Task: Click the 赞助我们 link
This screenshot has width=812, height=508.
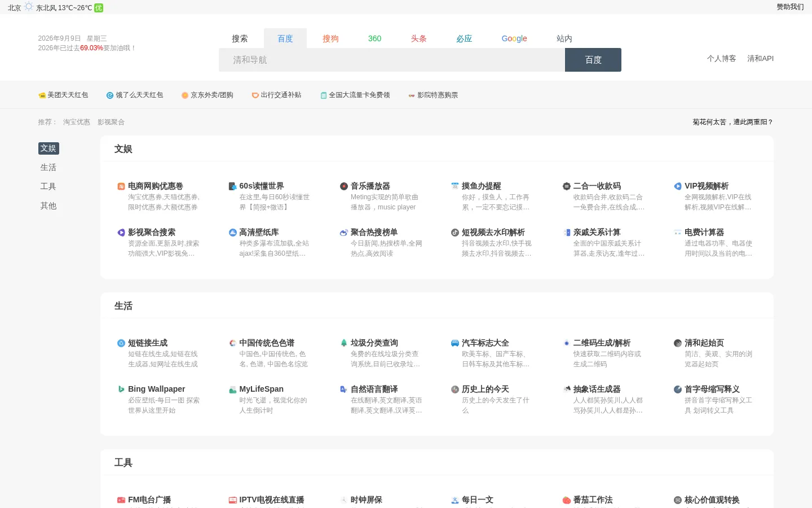Action: coord(790,7)
